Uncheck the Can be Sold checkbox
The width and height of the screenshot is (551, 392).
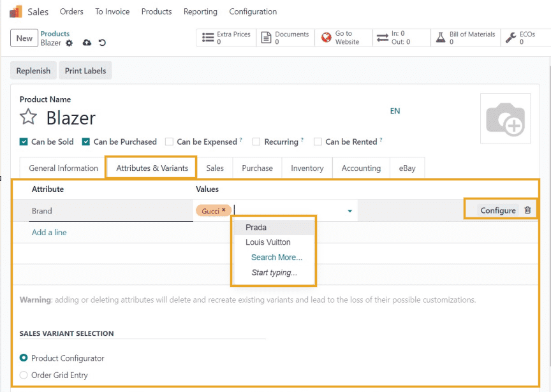(x=24, y=142)
